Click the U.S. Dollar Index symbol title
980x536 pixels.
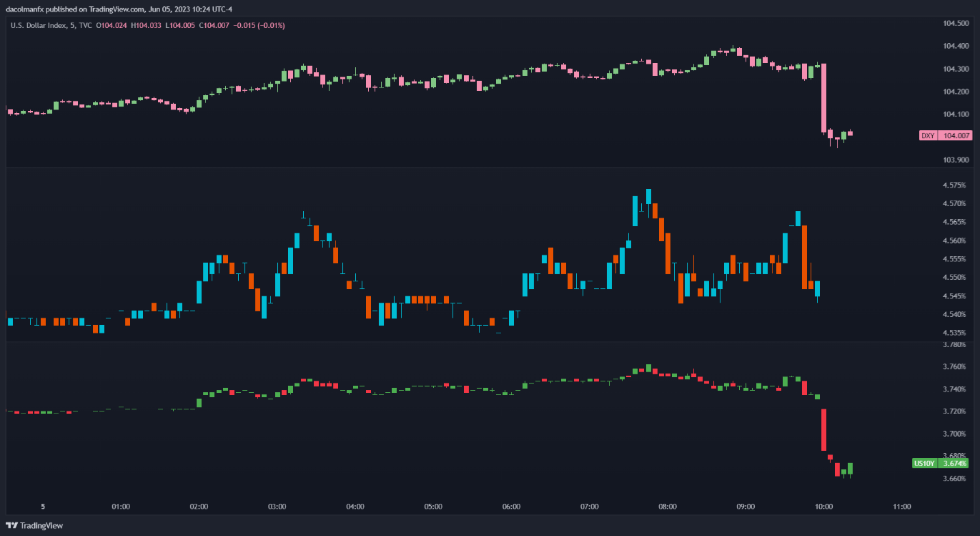39,25
